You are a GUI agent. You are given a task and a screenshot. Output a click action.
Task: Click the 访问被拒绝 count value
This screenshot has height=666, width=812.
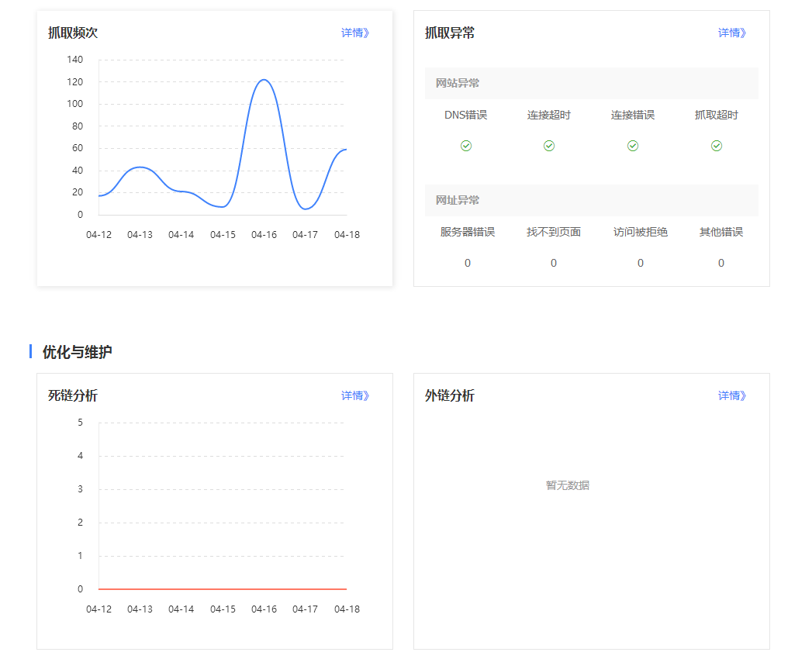click(641, 263)
